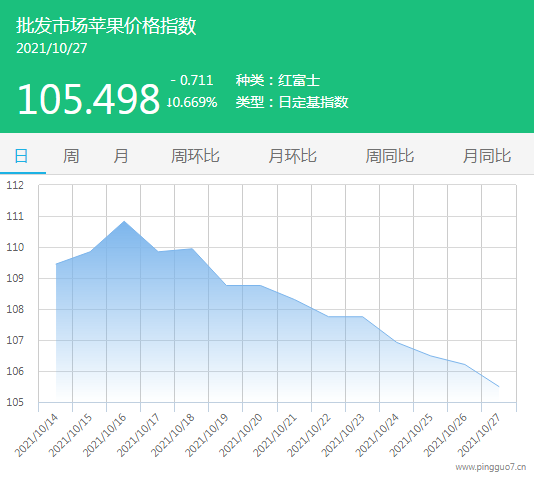Open the 周同比 tab
The height and width of the screenshot is (478, 534).
pos(390,156)
